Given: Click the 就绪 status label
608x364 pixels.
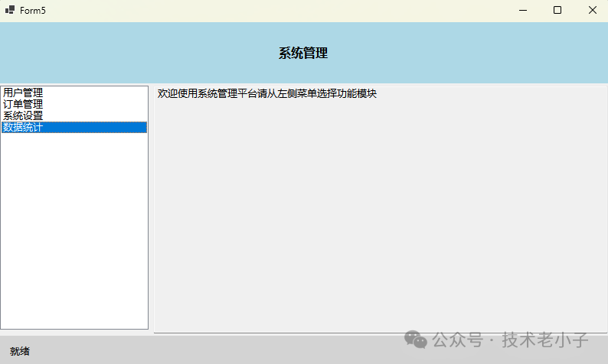Looking at the screenshot, I should point(20,351).
